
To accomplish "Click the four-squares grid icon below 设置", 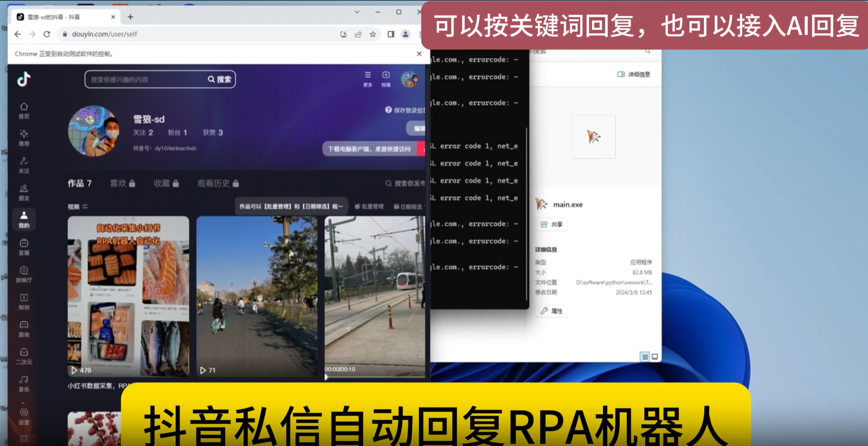I will pos(24,439).
